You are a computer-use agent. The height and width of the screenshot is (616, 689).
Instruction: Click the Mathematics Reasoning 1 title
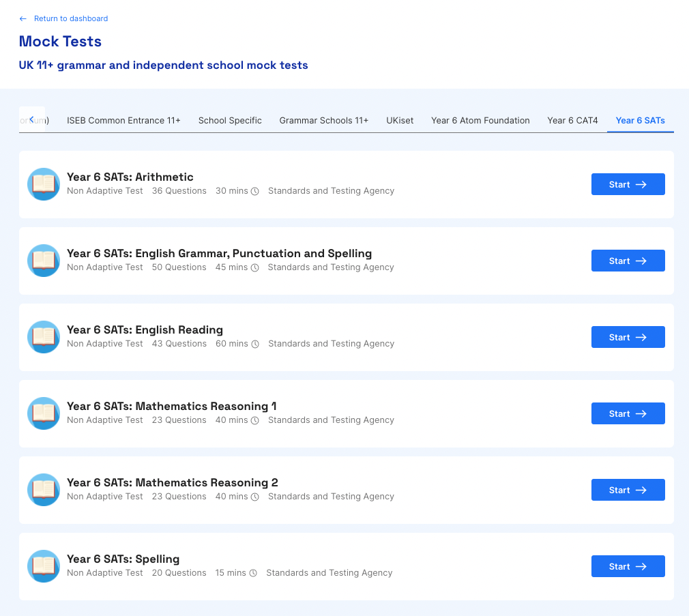coord(172,407)
